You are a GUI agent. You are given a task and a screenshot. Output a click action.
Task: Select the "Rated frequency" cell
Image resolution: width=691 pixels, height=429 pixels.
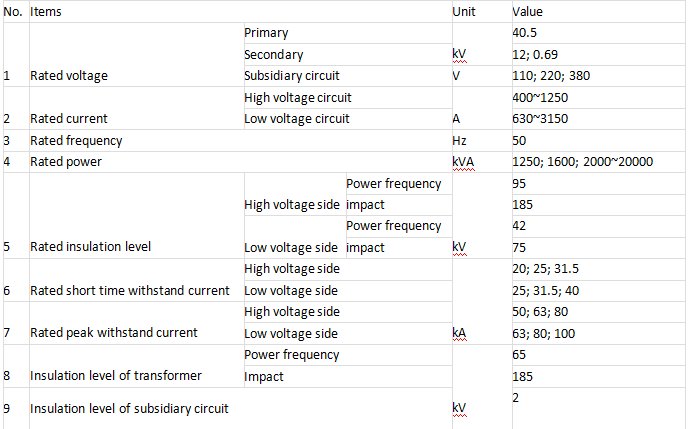[x=76, y=141]
